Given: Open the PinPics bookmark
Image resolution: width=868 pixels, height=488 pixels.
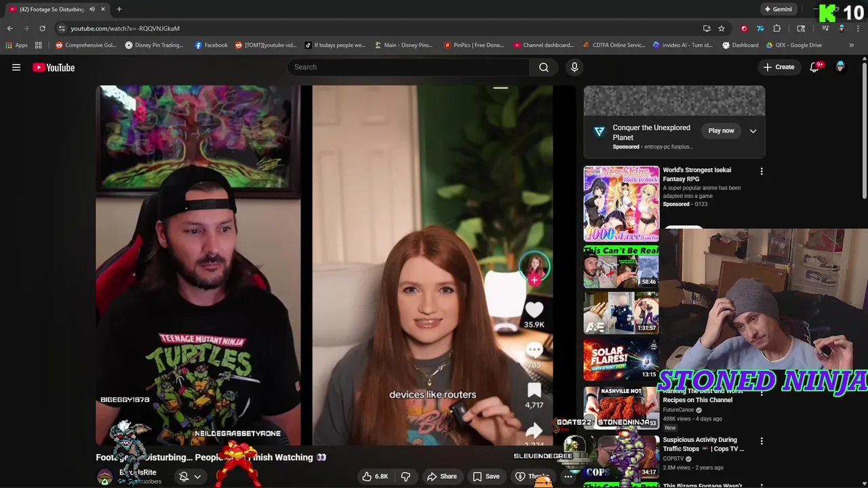Looking at the screenshot, I should click(474, 45).
